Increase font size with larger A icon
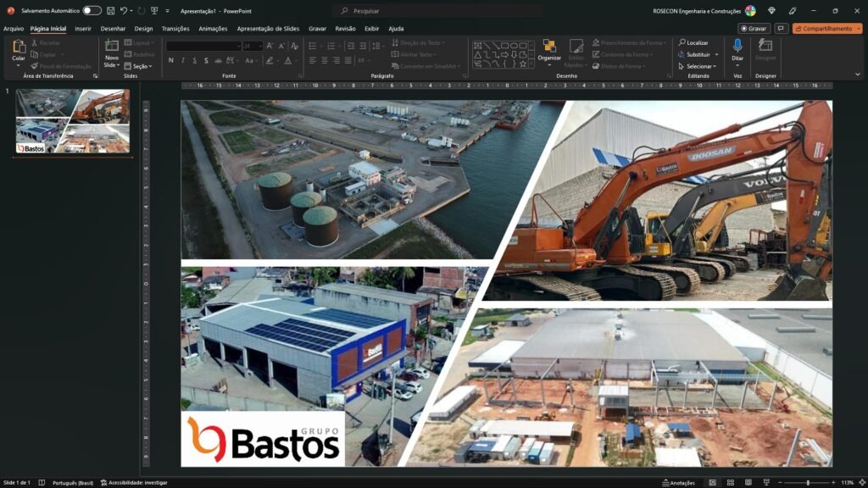The image size is (868, 488). (270, 46)
